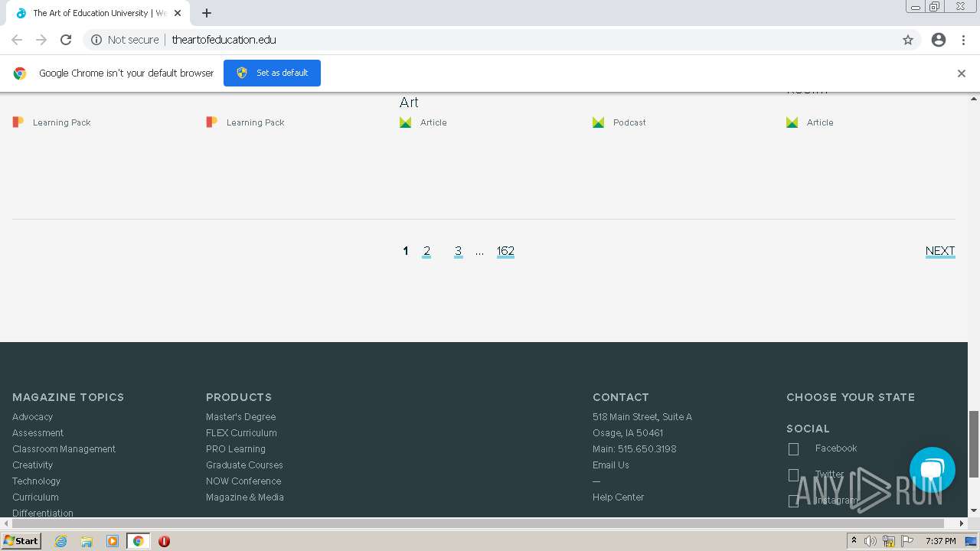980x551 pixels.
Task: Open the Help Center link
Action: [x=618, y=497]
